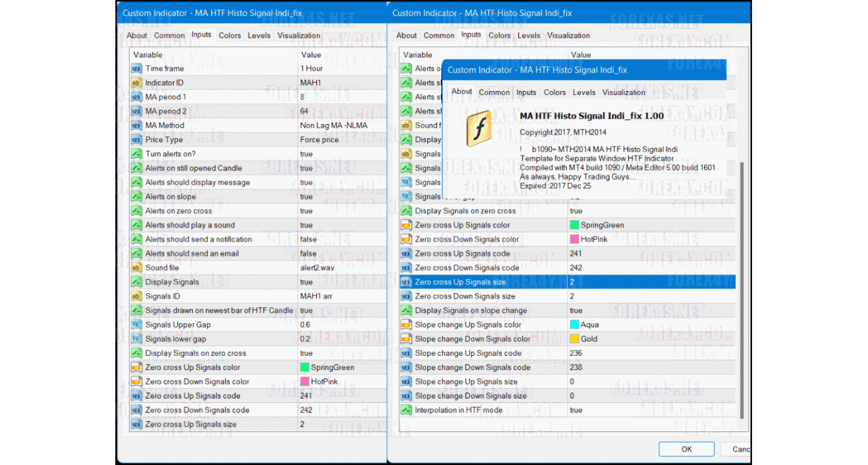
Task: Select Levels tab in the front About dialog
Action: pos(584,92)
